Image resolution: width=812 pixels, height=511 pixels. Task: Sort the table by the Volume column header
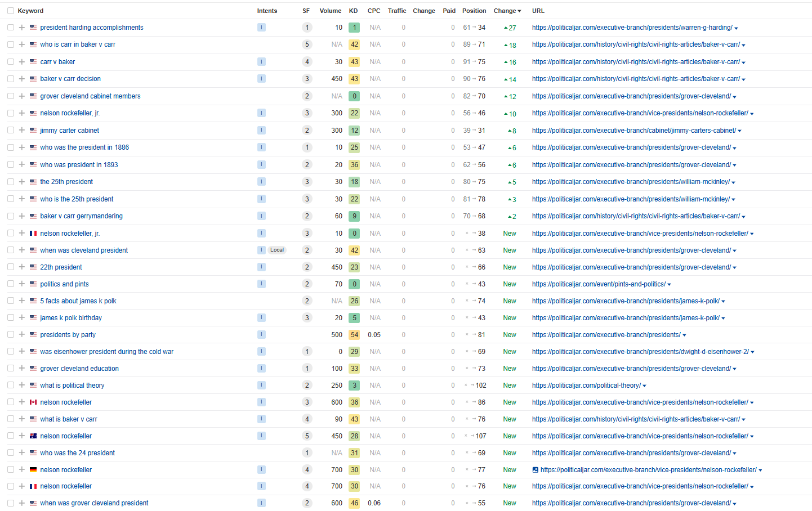tap(330, 11)
